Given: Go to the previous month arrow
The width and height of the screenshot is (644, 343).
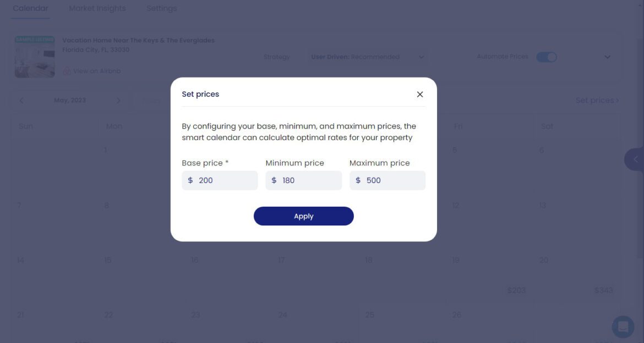Looking at the screenshot, I should coord(21,100).
